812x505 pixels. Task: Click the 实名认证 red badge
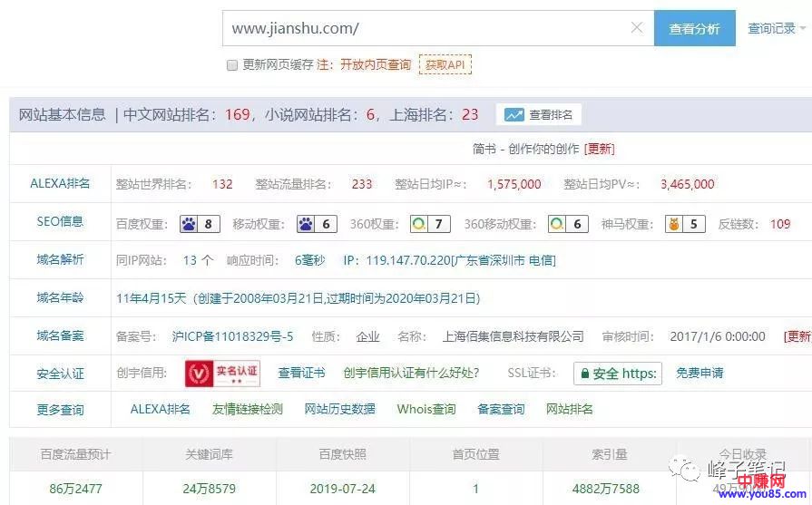(222, 373)
